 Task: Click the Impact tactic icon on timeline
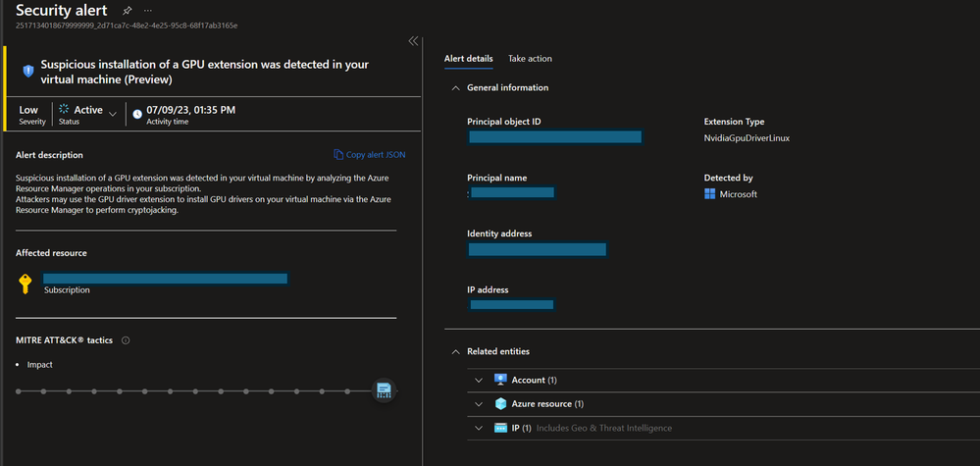[384, 390]
